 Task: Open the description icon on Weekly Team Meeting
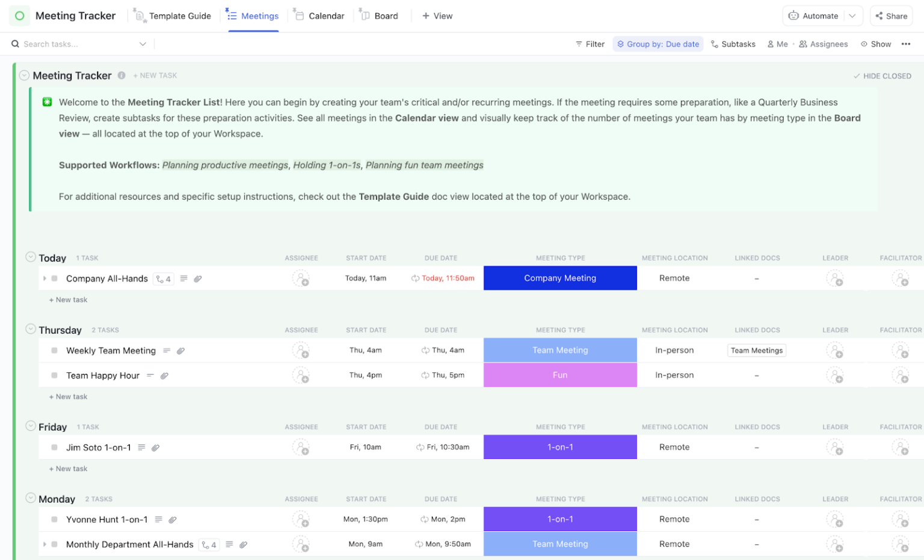point(166,350)
